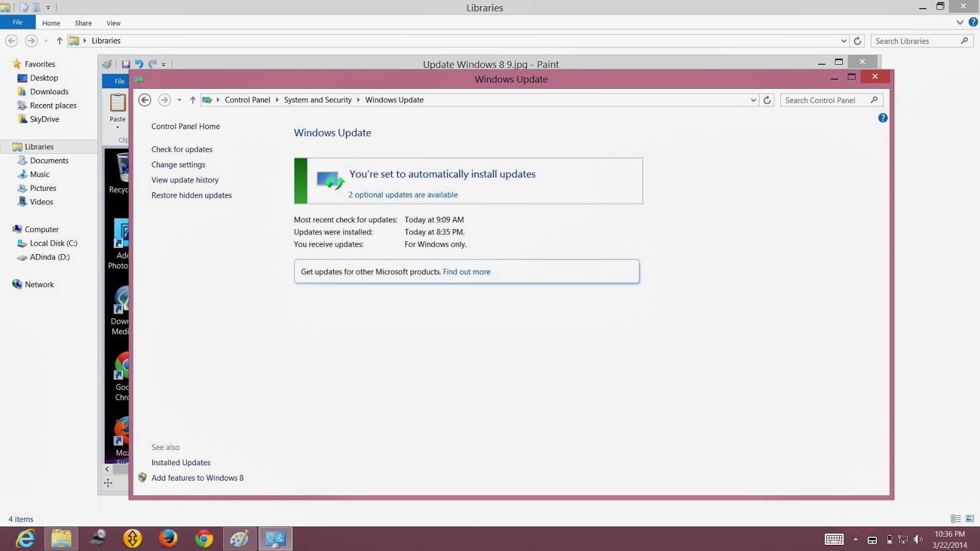980x551 pixels.
Task: Refresh the Libraries window
Action: pyautogui.click(x=858, y=41)
